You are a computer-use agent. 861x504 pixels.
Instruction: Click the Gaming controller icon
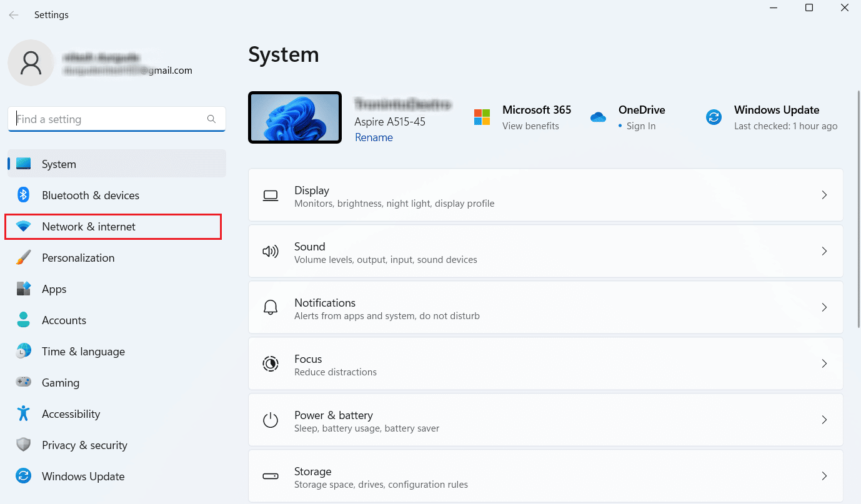pyautogui.click(x=24, y=383)
